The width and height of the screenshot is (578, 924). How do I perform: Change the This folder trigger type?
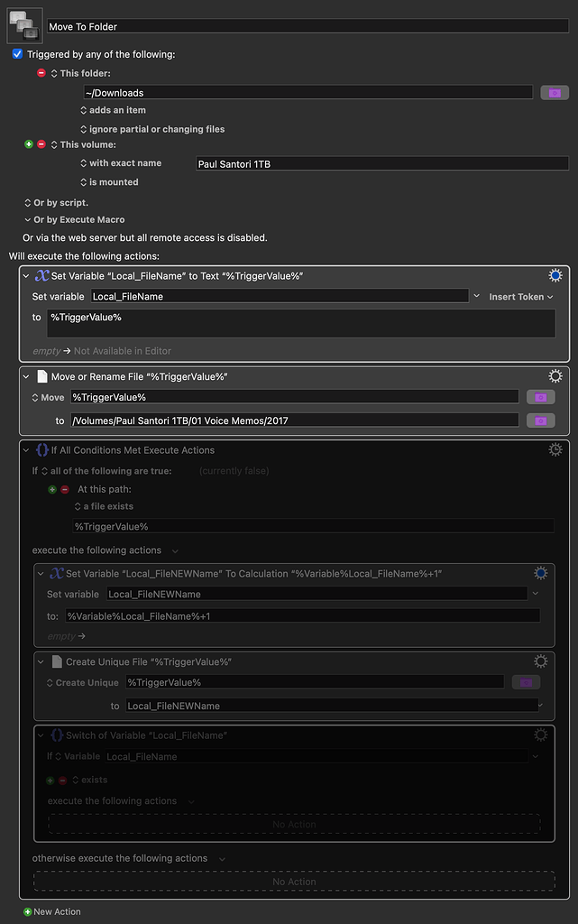tap(80, 73)
